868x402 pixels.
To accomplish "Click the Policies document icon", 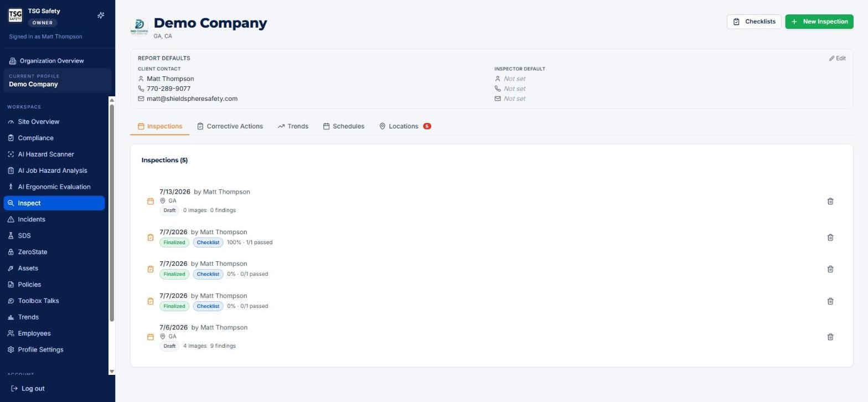I will 11,285.
